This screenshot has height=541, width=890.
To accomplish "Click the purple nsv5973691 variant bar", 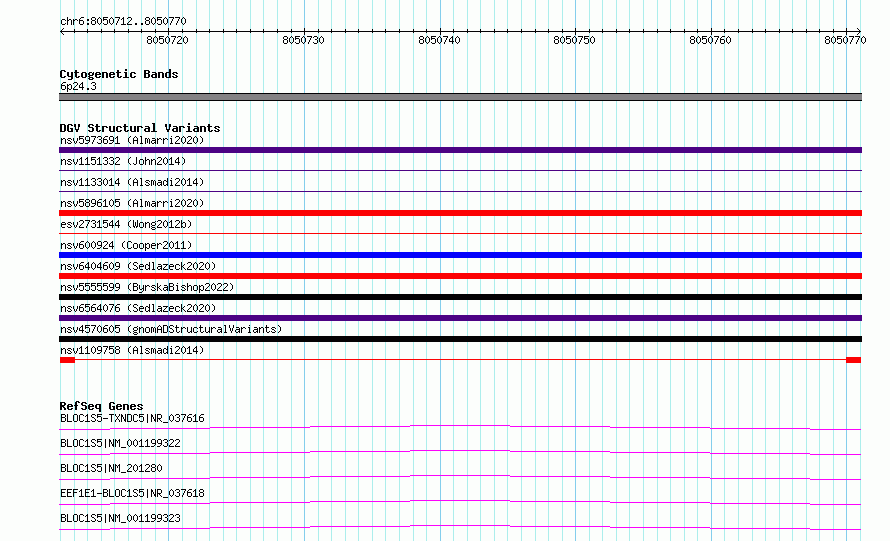I will pos(460,150).
